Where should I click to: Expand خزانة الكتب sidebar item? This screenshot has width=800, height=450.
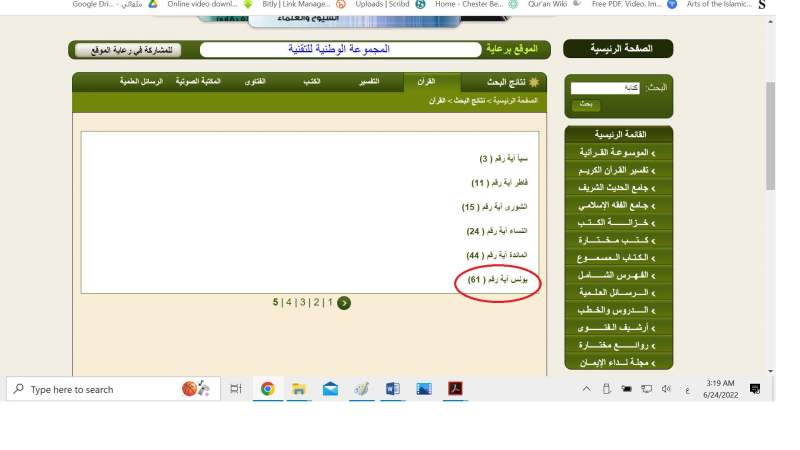coord(618,223)
